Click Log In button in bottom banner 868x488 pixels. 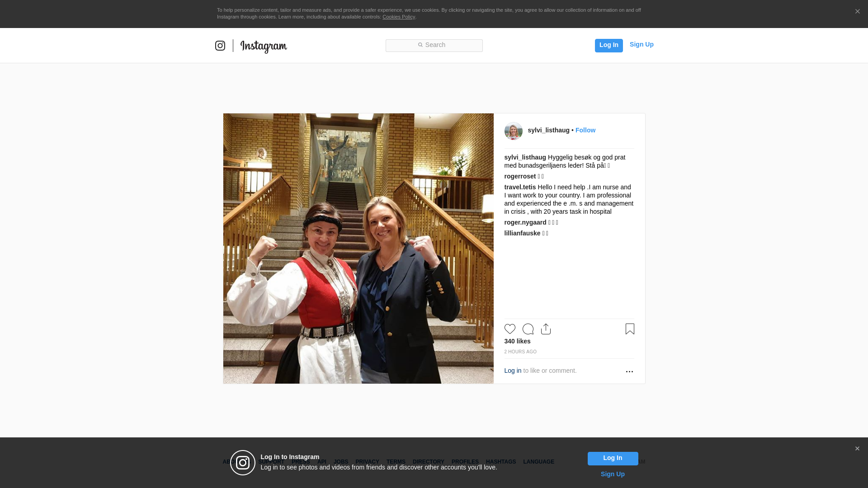pos(613,459)
